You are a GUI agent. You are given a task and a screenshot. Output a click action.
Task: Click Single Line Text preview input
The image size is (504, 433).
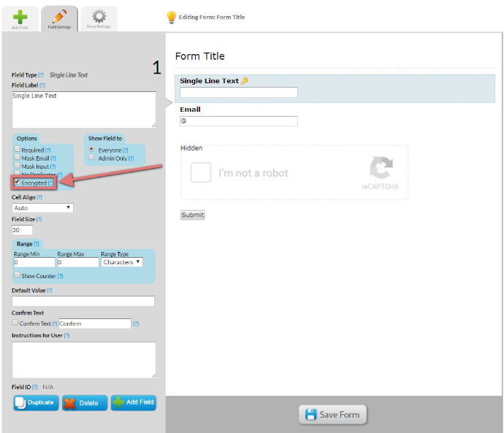tap(239, 93)
